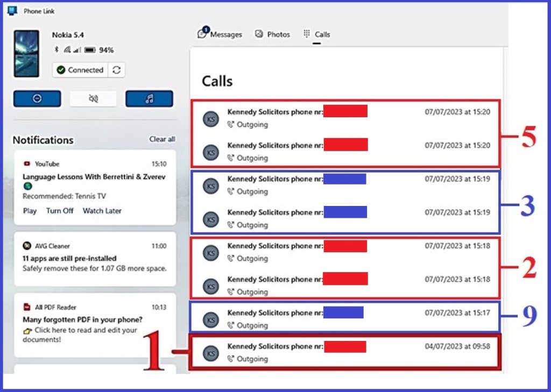Image resolution: width=551 pixels, height=392 pixels.
Task: Switch to the Photos tab
Action: [272, 34]
